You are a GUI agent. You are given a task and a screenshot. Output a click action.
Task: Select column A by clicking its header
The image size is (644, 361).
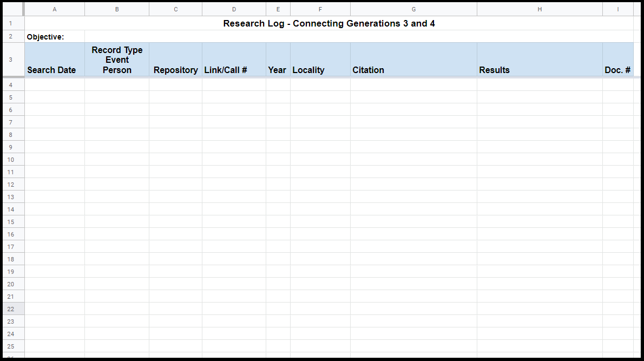coord(54,9)
